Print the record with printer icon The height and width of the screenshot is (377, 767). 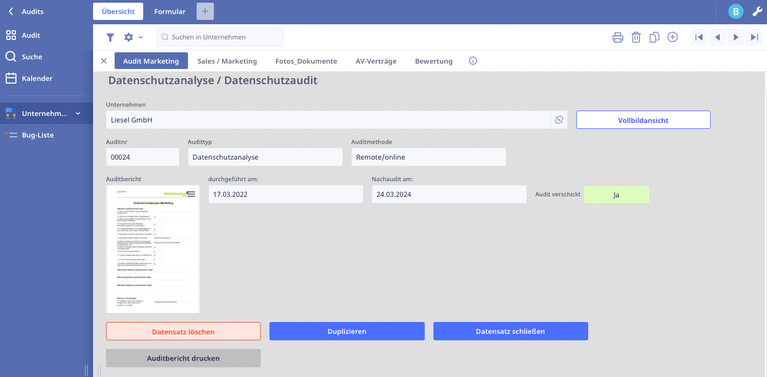click(x=618, y=37)
